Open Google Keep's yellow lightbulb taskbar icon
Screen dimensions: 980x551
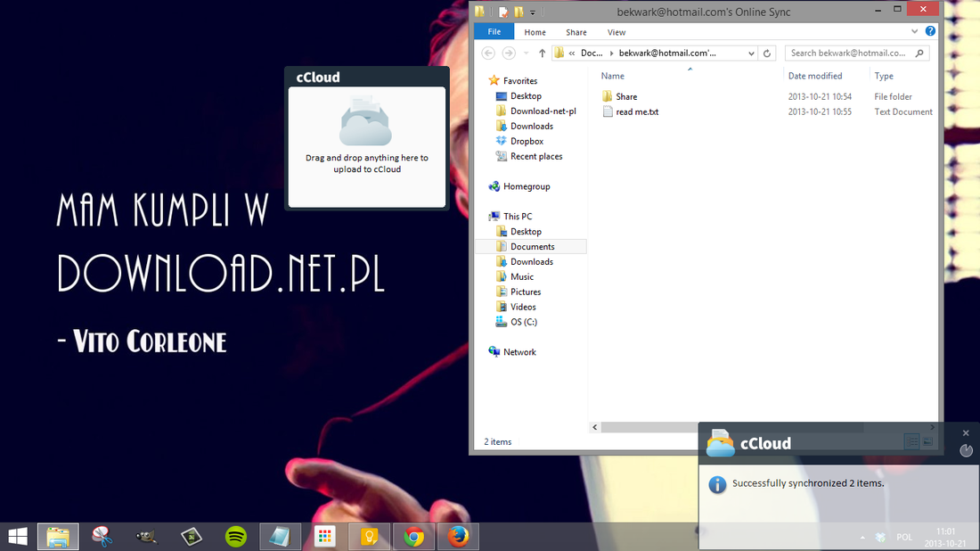369,537
